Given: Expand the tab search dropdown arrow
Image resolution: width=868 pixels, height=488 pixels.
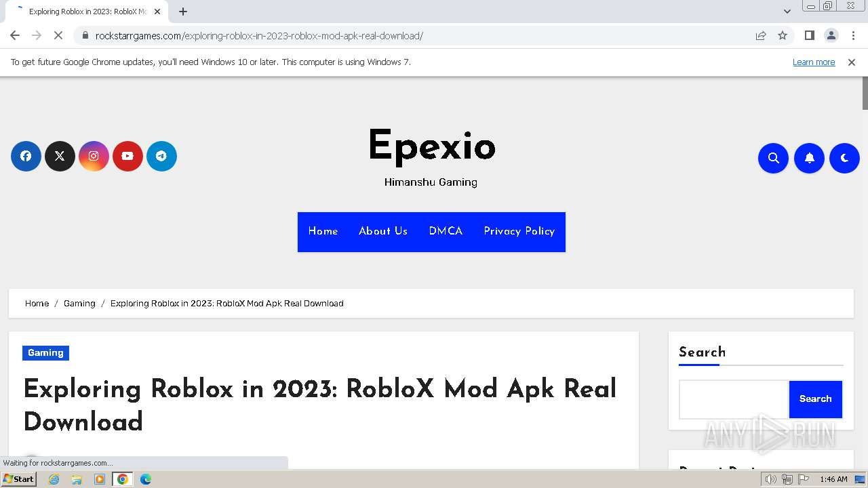Looking at the screenshot, I should coord(787,12).
